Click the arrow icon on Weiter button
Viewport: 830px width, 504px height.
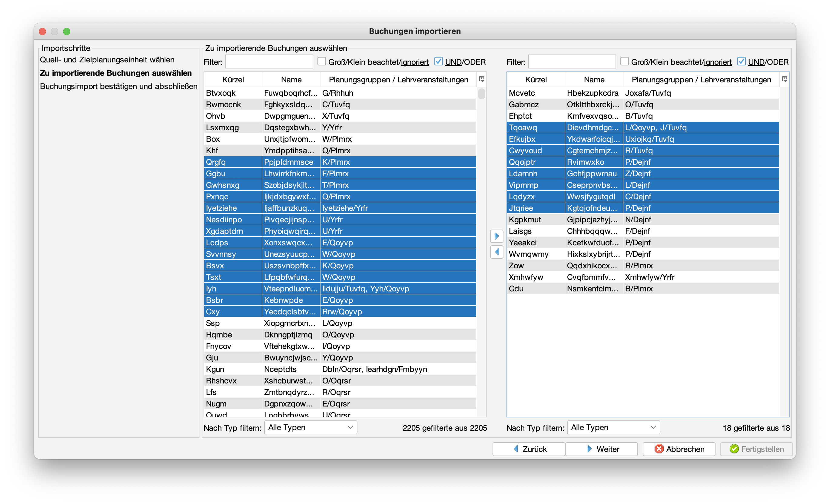(589, 449)
